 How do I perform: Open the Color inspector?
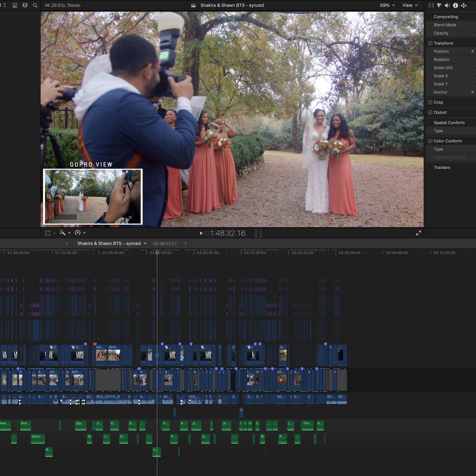[439, 5]
